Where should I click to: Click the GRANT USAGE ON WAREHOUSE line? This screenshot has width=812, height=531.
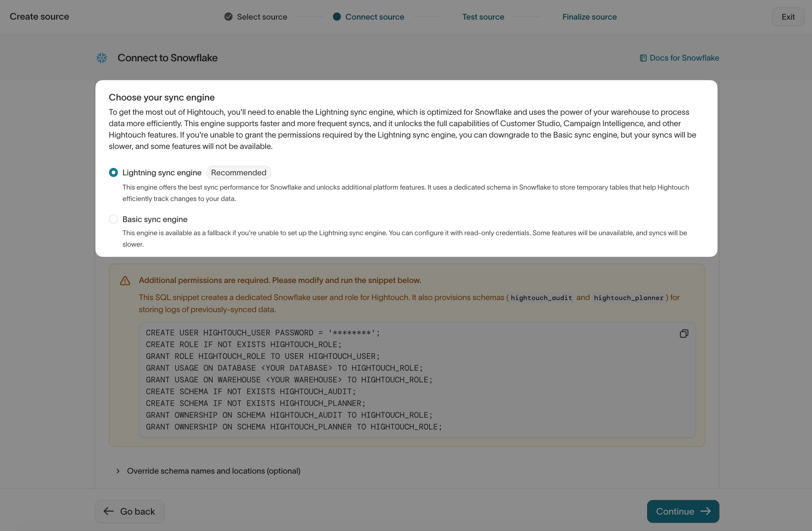click(289, 380)
